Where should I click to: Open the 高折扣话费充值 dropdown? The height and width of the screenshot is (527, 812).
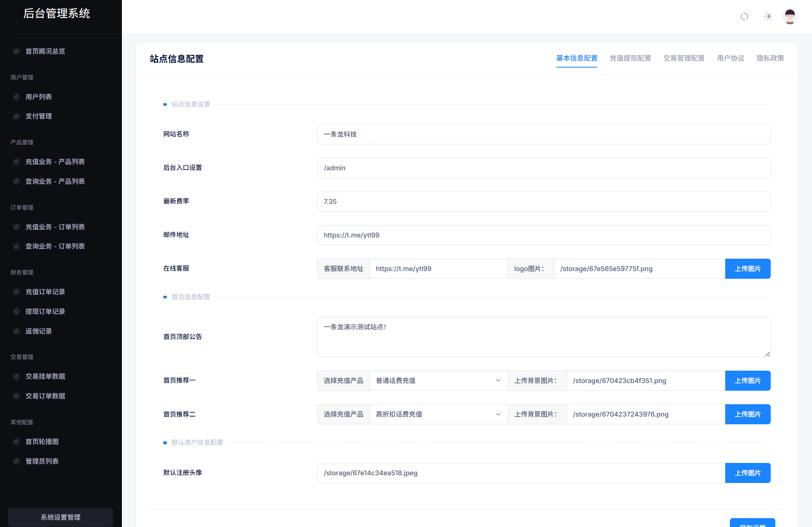pyautogui.click(x=439, y=414)
